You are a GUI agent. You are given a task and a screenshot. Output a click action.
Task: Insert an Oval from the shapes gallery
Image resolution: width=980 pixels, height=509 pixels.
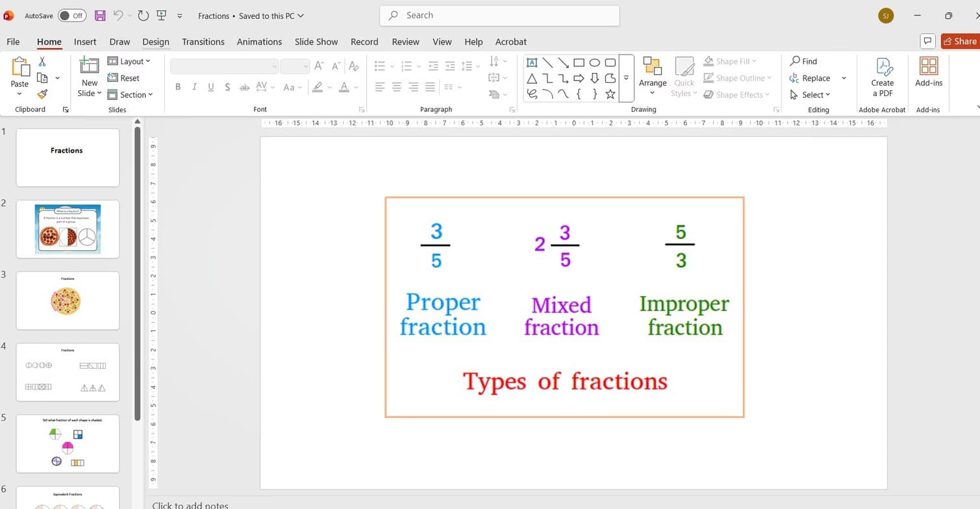[594, 62]
